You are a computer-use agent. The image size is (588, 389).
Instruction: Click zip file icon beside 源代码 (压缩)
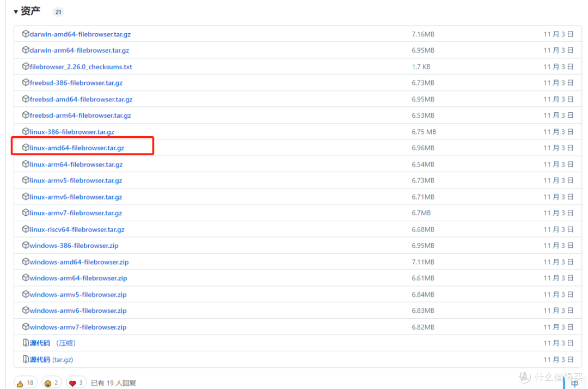click(x=26, y=343)
